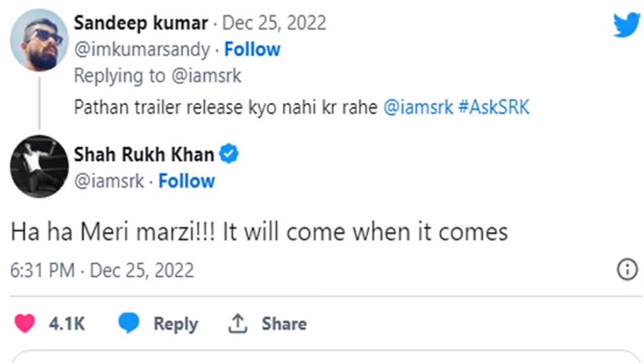The image size is (644, 363).
Task: Click the Reply button label
Action: [176, 324]
